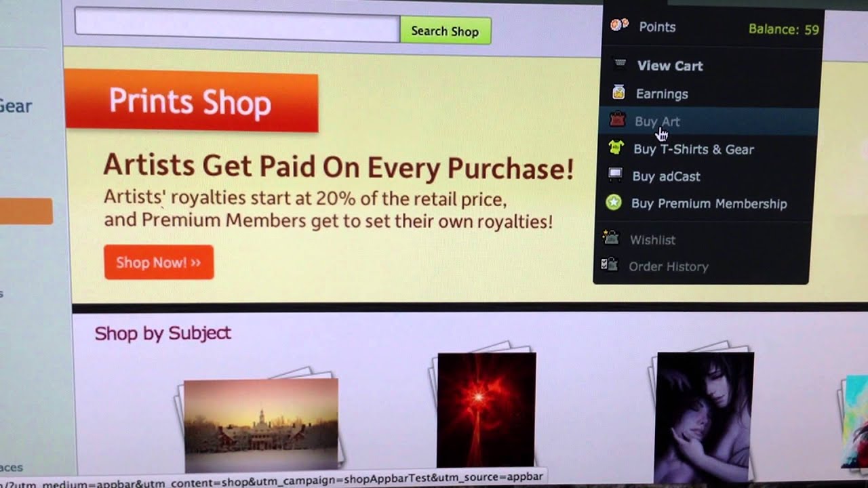Open the Buy T-Shirts & Gear menu entry

pyautogui.click(x=694, y=149)
